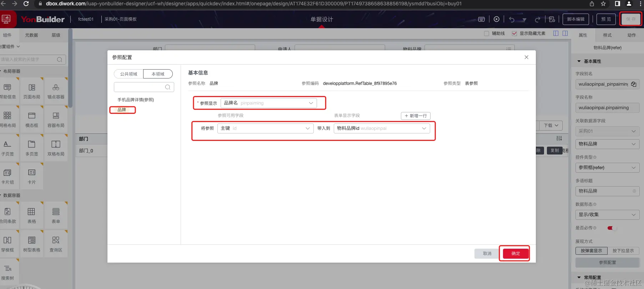Click the YonBuilder logo
The height and width of the screenshot is (289, 644).
pyautogui.click(x=42, y=19)
